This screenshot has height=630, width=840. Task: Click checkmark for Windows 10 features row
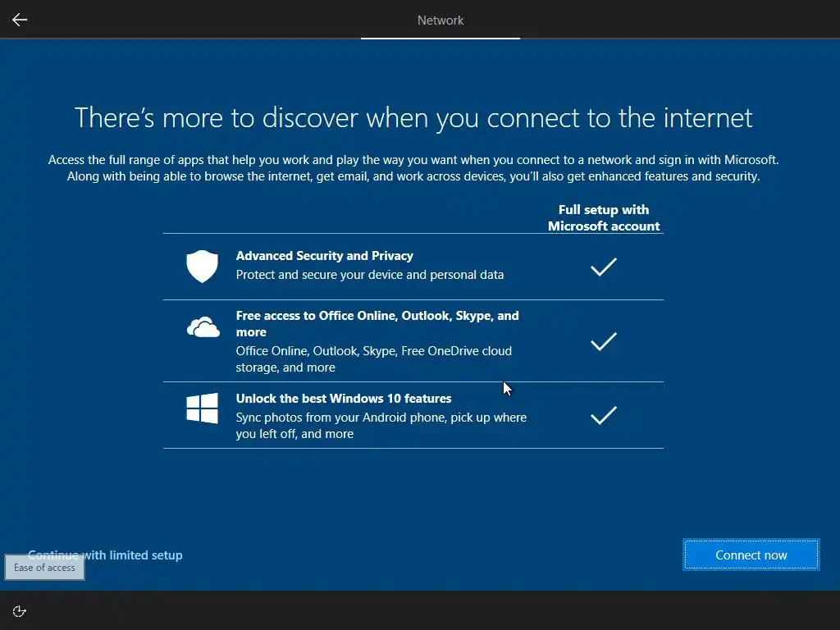(x=604, y=415)
